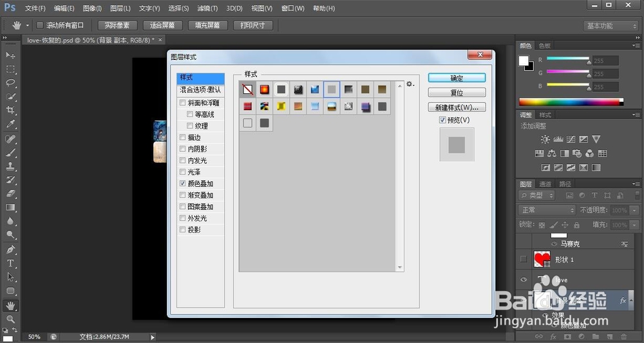Click Print Size button (打印尺寸)
This screenshot has height=343, width=644.
[x=252, y=26]
